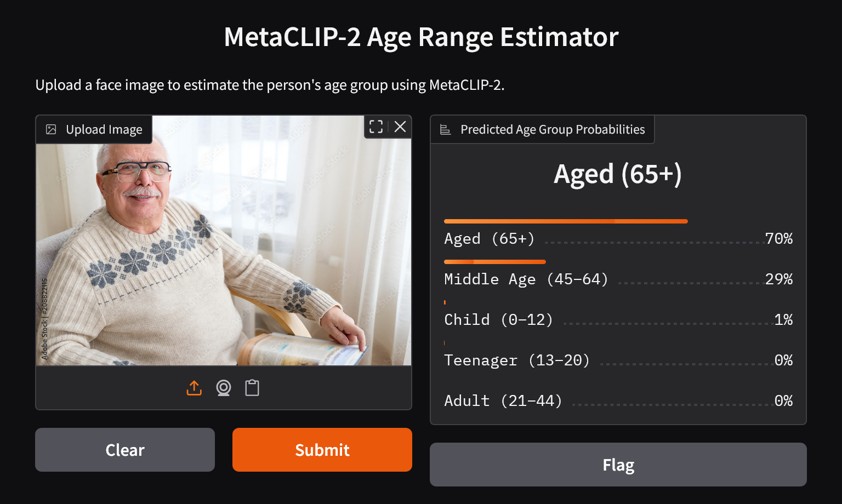Submit the image for age estimation
Viewport: 842px width, 504px height.
(x=322, y=450)
